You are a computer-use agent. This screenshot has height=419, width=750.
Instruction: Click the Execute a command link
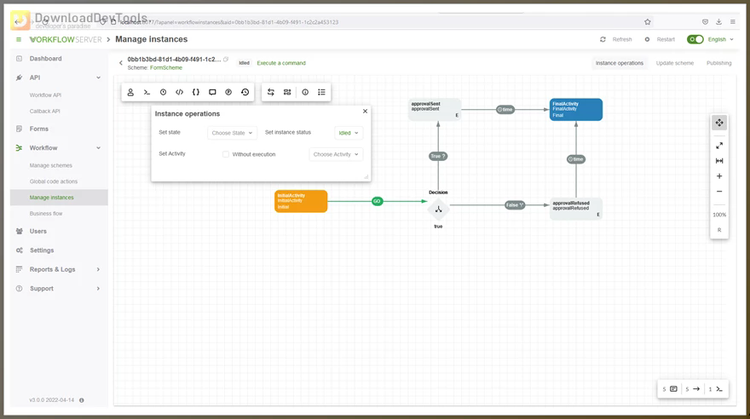click(x=281, y=63)
